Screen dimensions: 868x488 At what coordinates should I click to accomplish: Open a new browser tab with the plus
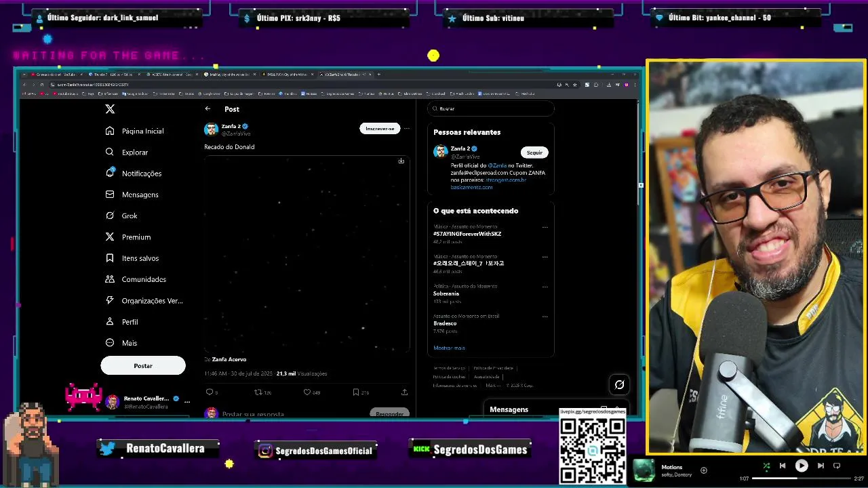point(379,74)
